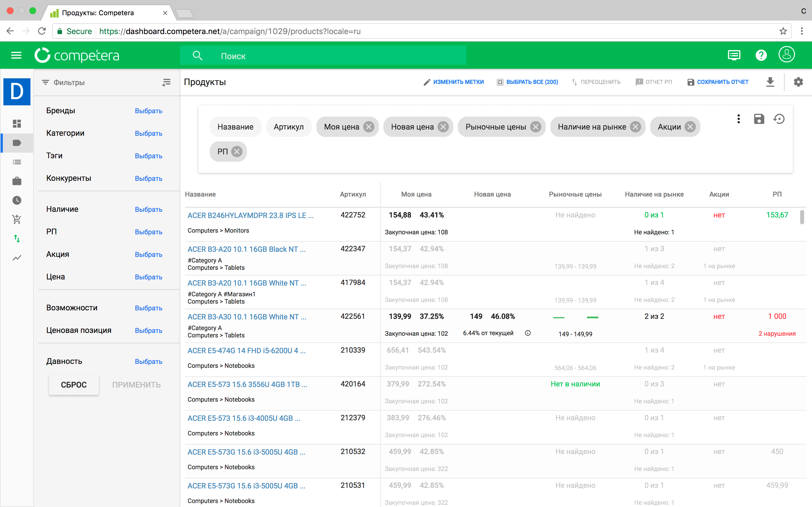Remove the 'Акции' column chip

(690, 127)
